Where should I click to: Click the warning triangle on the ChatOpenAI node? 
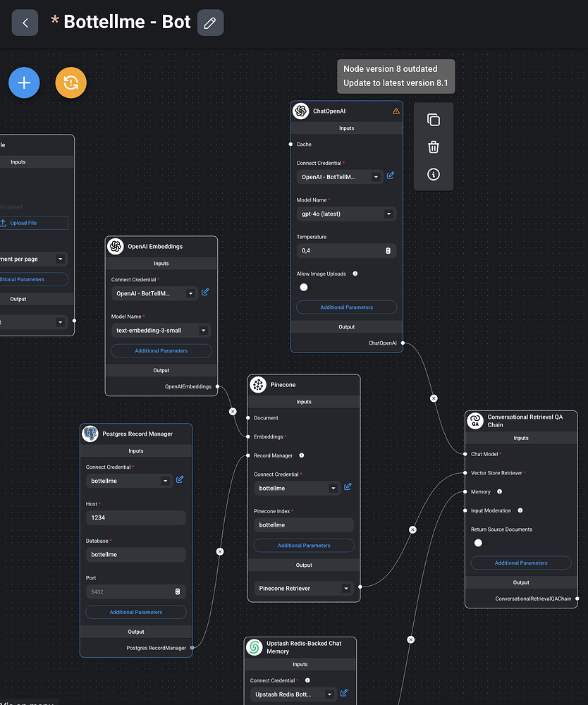(396, 111)
